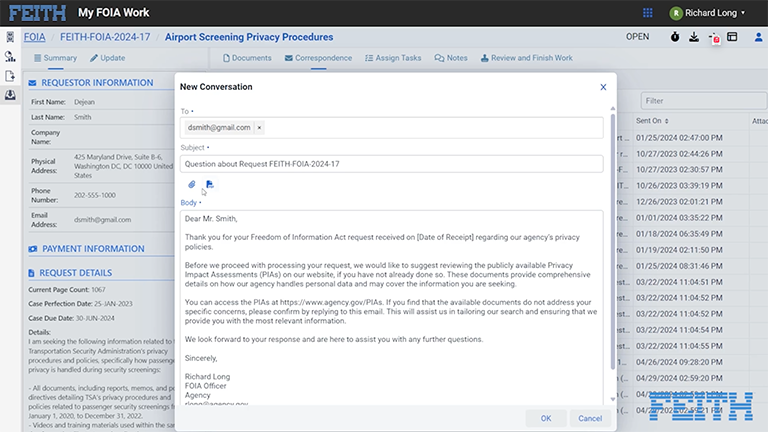The width and height of the screenshot is (768, 432).
Task: Close the New Conversation dialog
Action: [603, 87]
